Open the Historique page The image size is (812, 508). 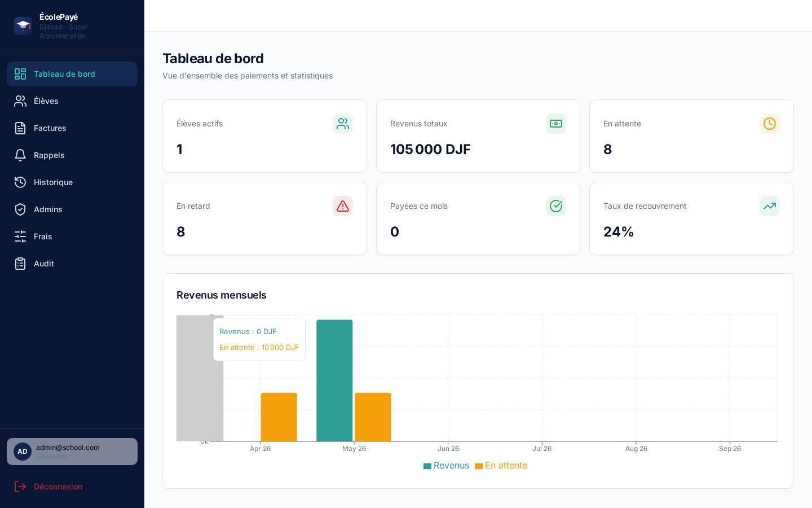coord(72,182)
